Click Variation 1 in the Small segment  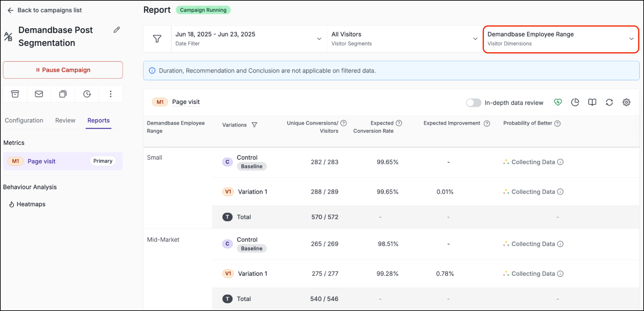tap(252, 192)
